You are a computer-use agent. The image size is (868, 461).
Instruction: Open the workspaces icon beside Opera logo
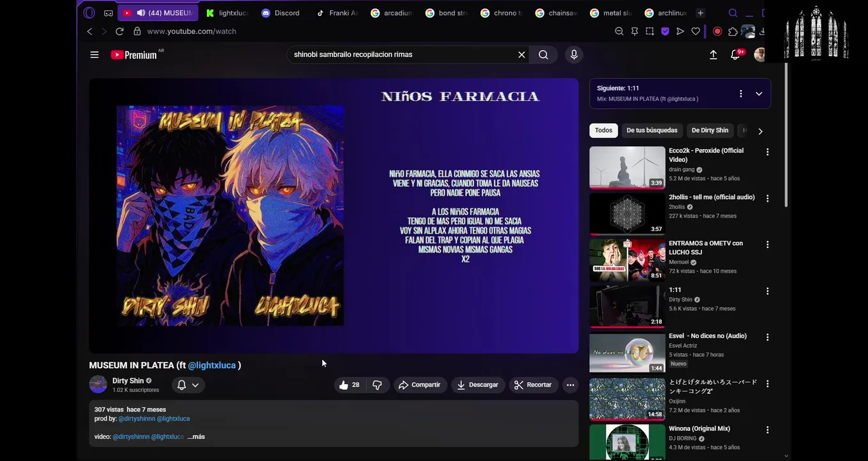click(108, 13)
